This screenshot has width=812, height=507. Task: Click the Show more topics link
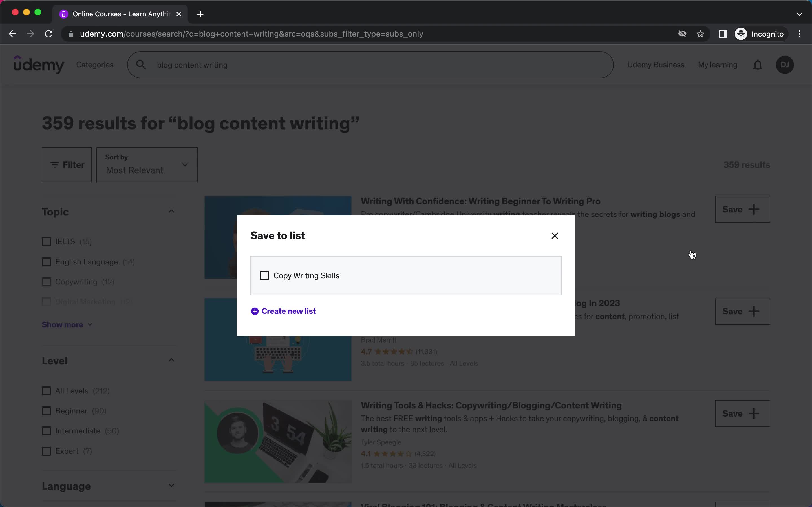point(63,324)
